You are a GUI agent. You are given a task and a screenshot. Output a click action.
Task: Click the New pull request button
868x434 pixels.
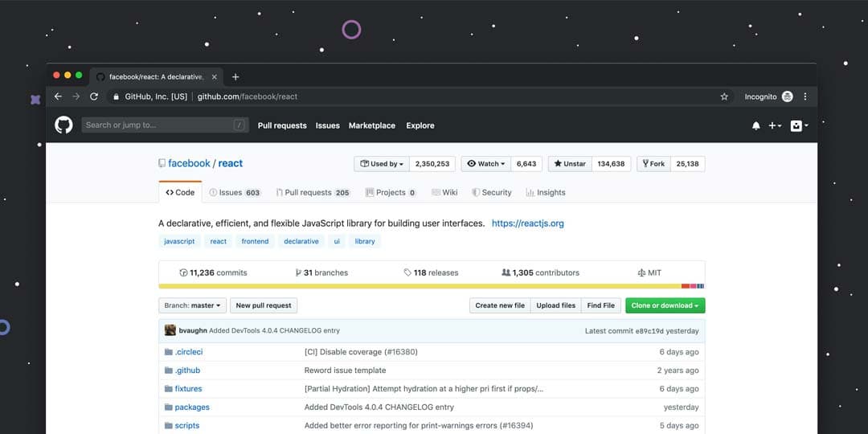(264, 305)
